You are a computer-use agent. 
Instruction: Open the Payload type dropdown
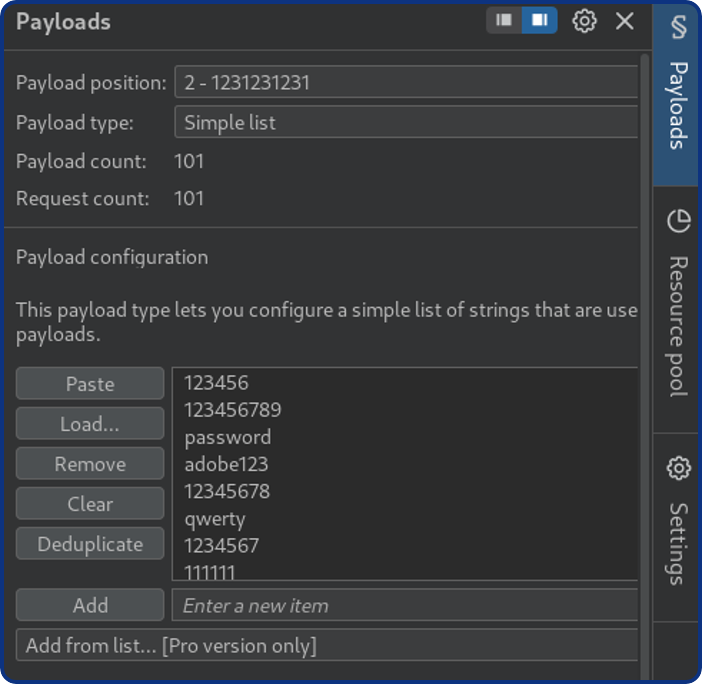click(x=406, y=122)
